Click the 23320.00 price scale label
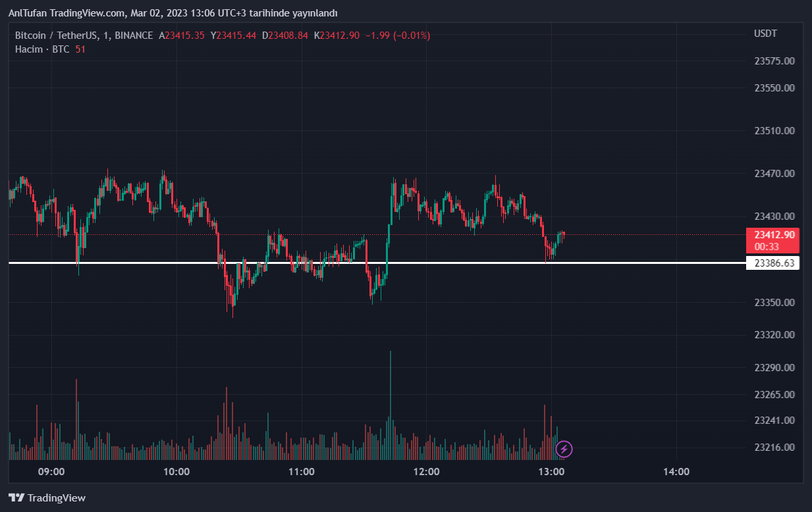Image resolution: width=812 pixels, height=512 pixels. (774, 335)
